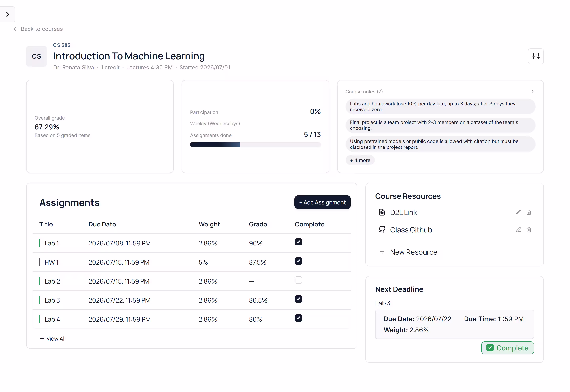Sort by the Due Date column header
This screenshot has width=570, height=392.
pos(102,224)
